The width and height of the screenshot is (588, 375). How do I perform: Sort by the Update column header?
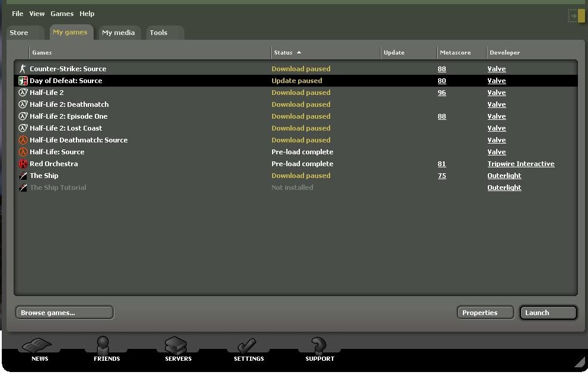tap(408, 53)
